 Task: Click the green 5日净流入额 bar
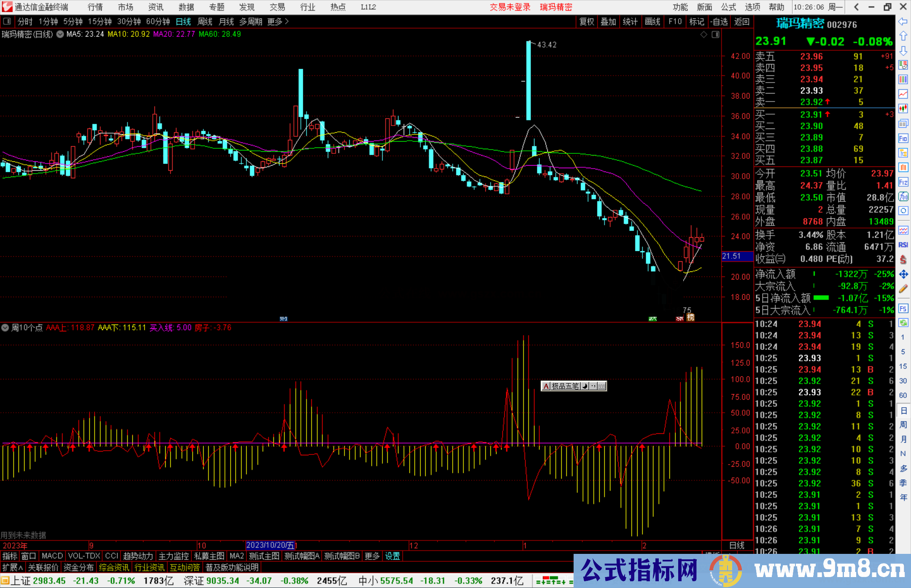(x=821, y=298)
